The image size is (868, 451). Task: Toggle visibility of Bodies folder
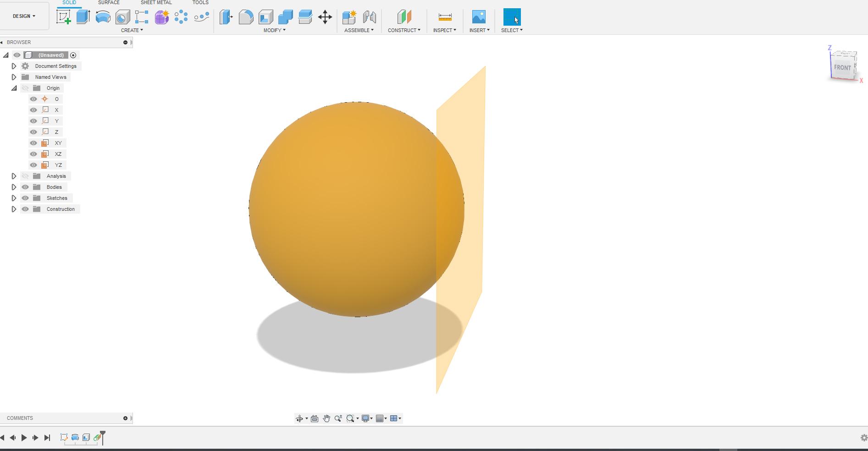25,187
